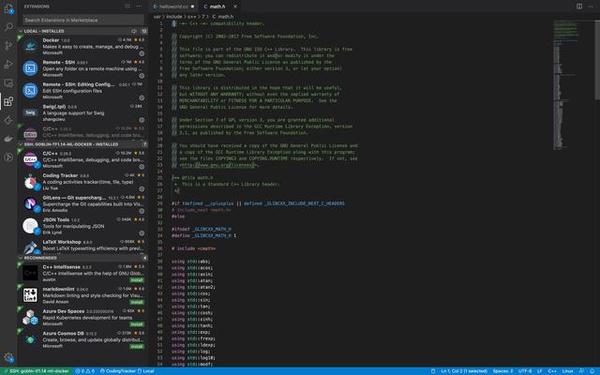Click the SSH remote host indicator in status bar
The height and width of the screenshot is (375, 600).
click(36, 371)
